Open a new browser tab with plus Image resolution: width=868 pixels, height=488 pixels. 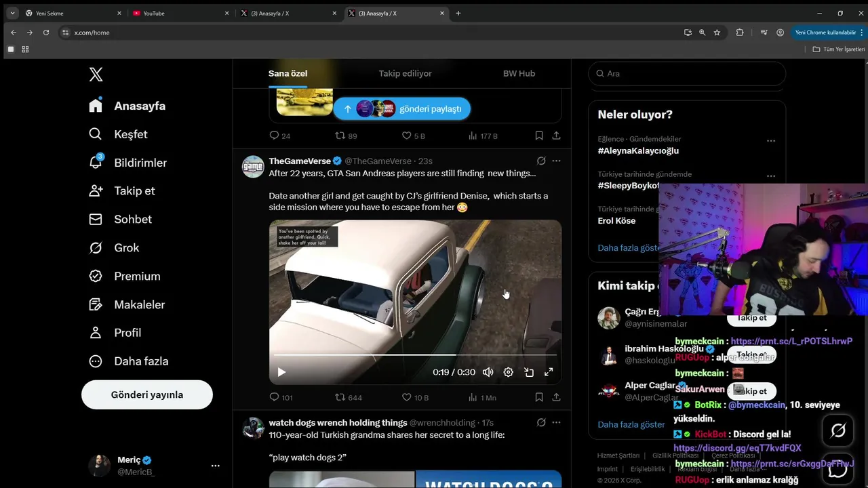[x=458, y=13]
